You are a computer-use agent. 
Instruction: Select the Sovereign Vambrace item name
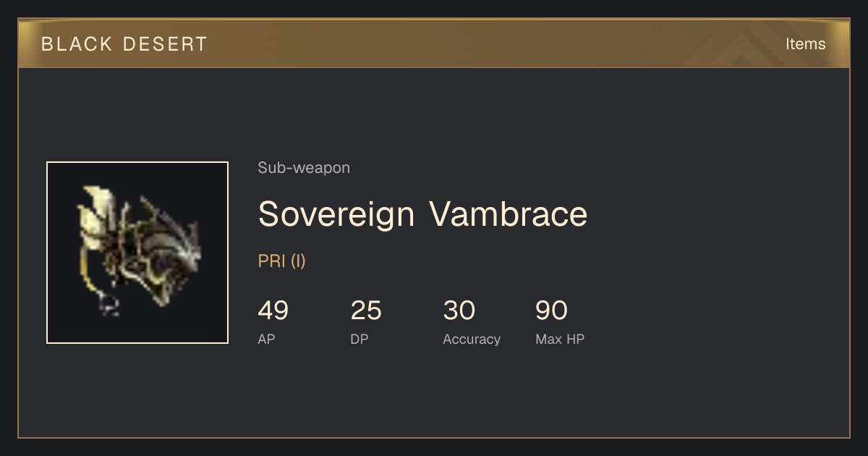pos(422,214)
